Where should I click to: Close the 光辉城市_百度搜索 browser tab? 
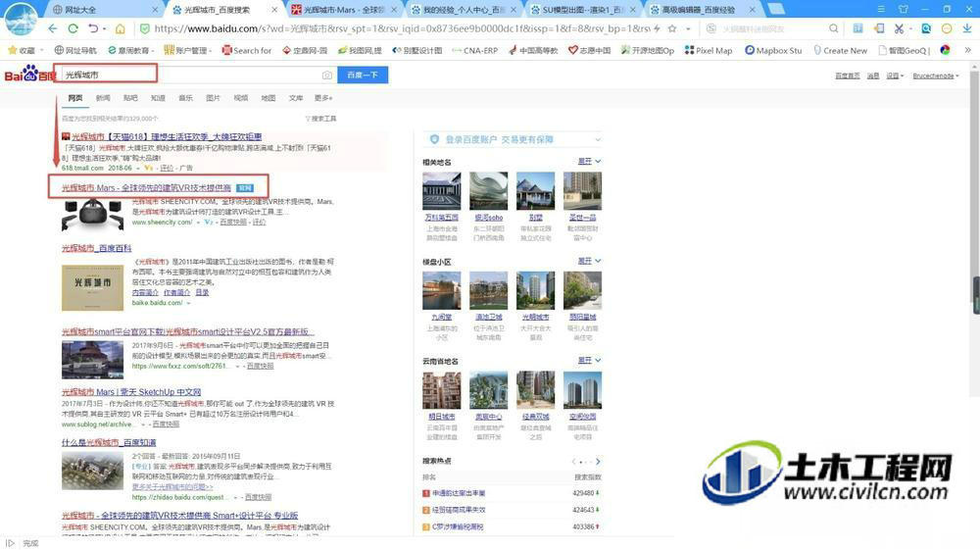(274, 10)
